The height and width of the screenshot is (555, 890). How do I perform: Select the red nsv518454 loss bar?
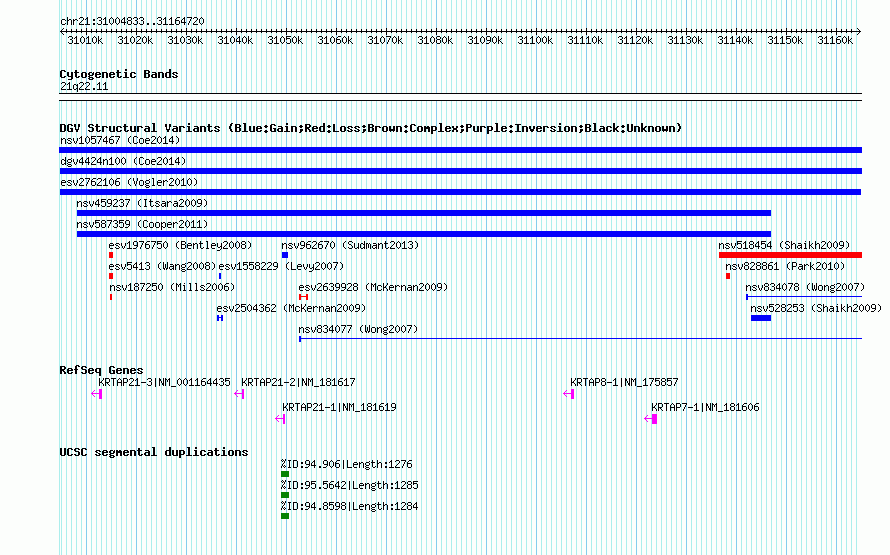pyautogui.click(x=790, y=255)
